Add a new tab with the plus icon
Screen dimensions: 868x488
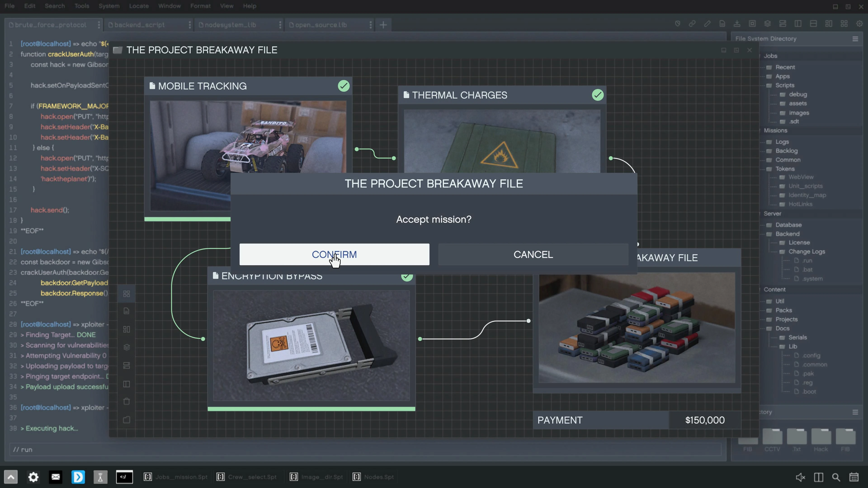click(x=383, y=25)
